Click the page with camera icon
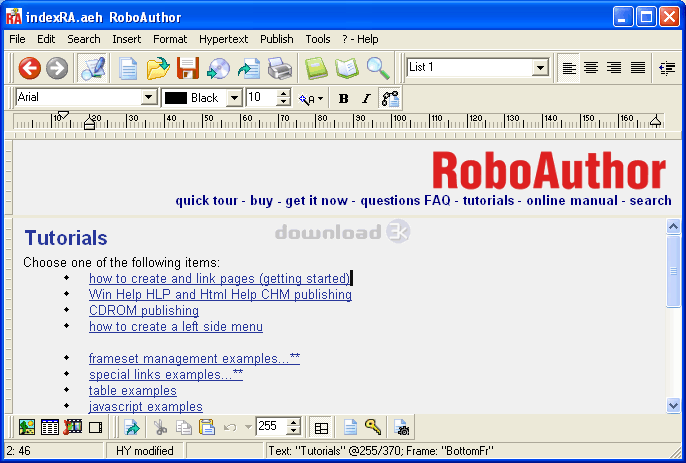Viewport: 686px width, 463px height. 401,427
